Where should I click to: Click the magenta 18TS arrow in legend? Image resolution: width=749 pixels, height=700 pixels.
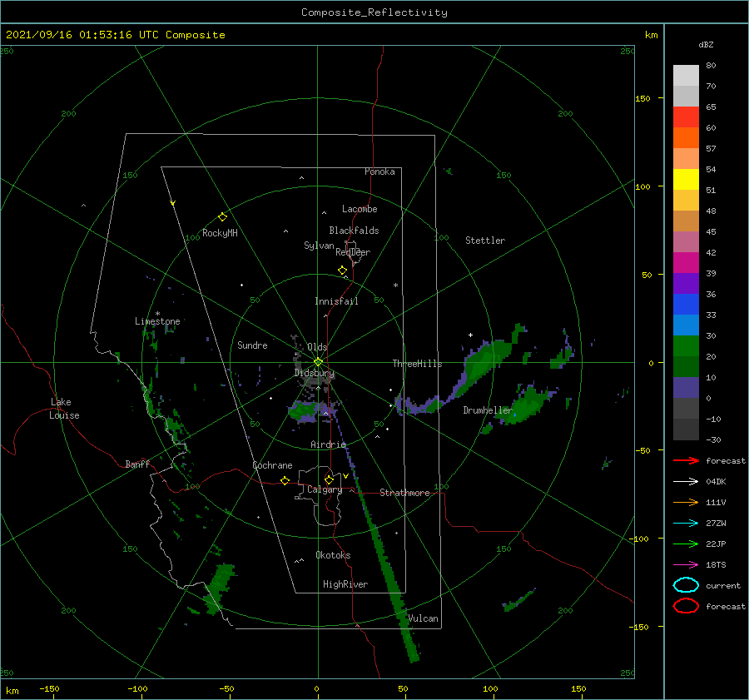[x=686, y=565]
